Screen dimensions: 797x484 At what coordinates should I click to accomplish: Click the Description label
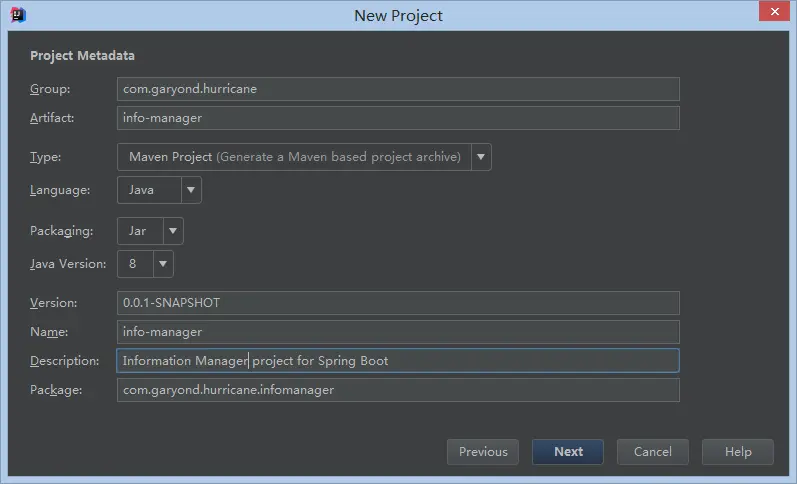tap(65, 361)
